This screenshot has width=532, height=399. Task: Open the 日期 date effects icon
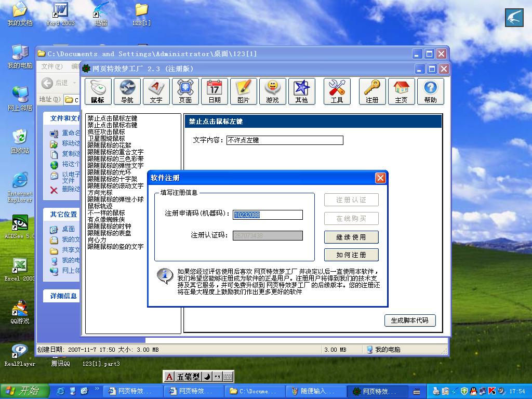(215, 91)
